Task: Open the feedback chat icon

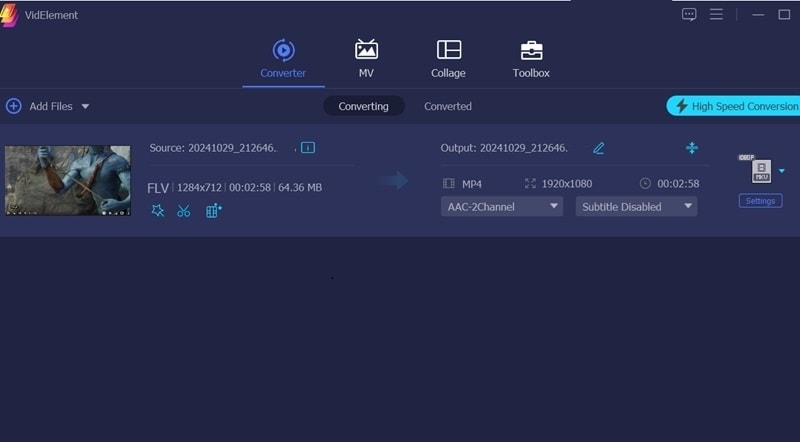Action: (689, 14)
